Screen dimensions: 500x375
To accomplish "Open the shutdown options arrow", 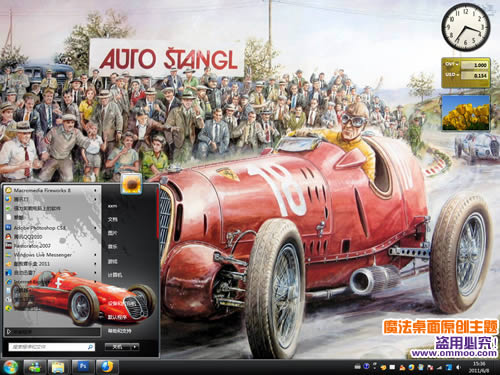I will coord(135,347).
